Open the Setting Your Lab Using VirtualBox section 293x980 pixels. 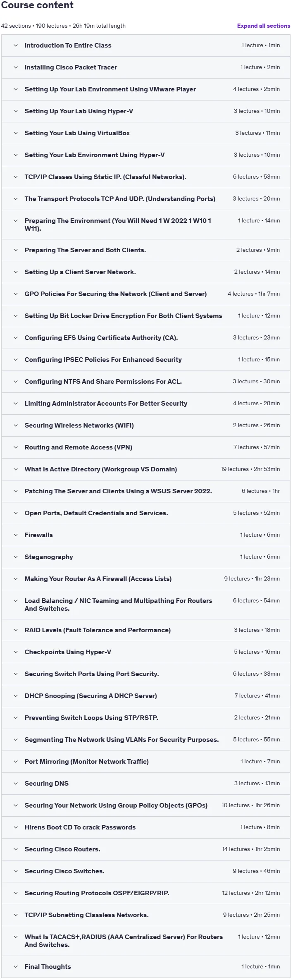[146, 133]
